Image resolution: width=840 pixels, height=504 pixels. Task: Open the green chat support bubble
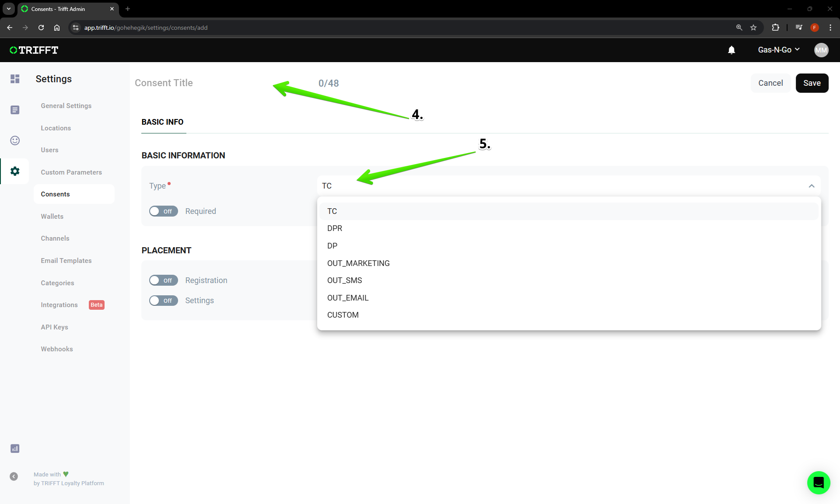click(x=818, y=483)
